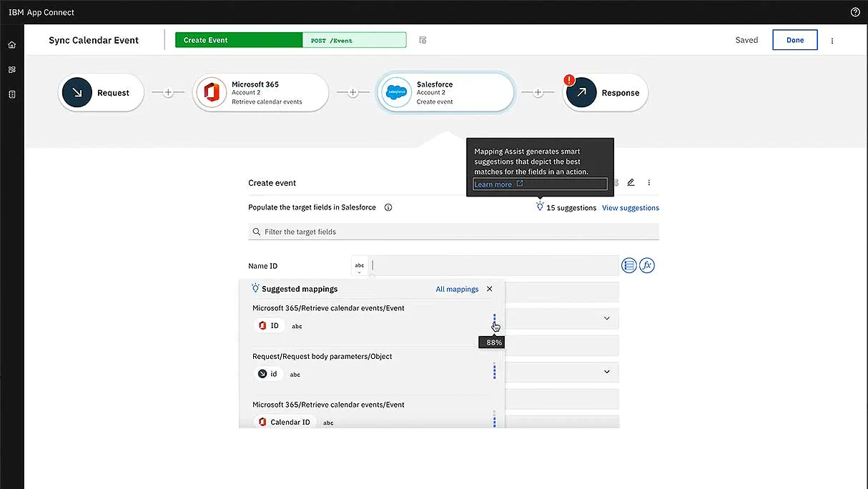The width and height of the screenshot is (868, 489).
Task: Go to Home via the sidebar icon
Action: coord(11,44)
